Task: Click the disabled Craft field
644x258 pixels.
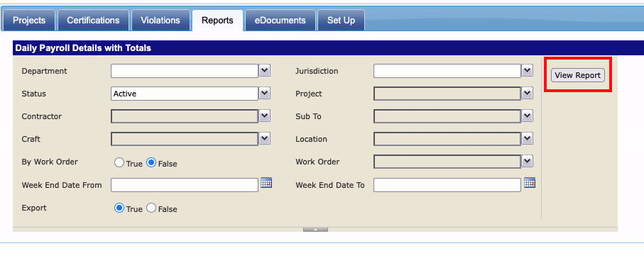Action: pyautogui.click(x=185, y=139)
